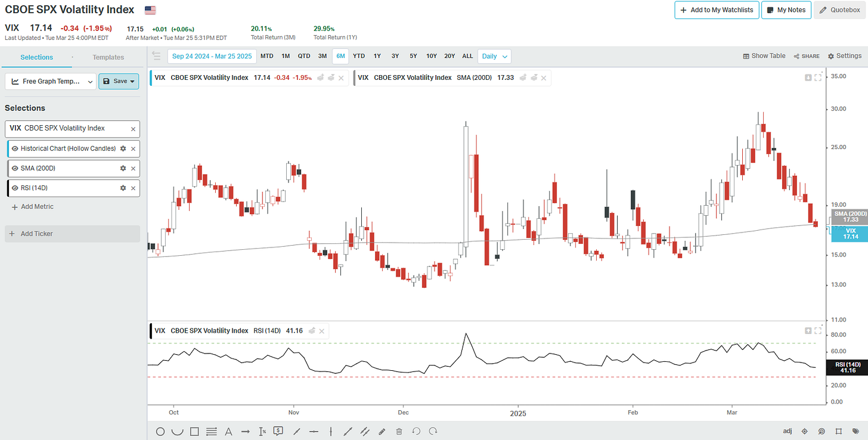Select the 1Y time range
The height and width of the screenshot is (440, 868).
pos(377,56)
